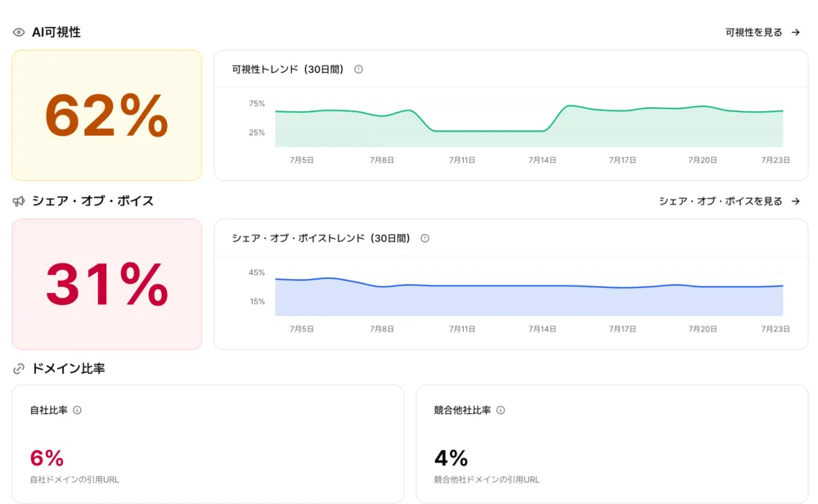Click the シェア・オブ・ボイス section heading
The image size is (818, 504).
tap(93, 201)
